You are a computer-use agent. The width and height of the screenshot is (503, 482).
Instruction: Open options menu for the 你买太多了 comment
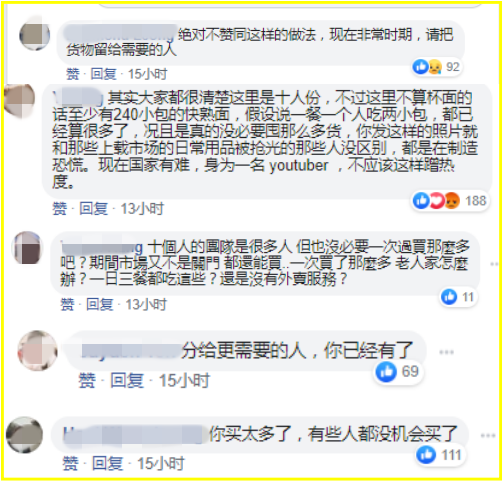click(488, 435)
